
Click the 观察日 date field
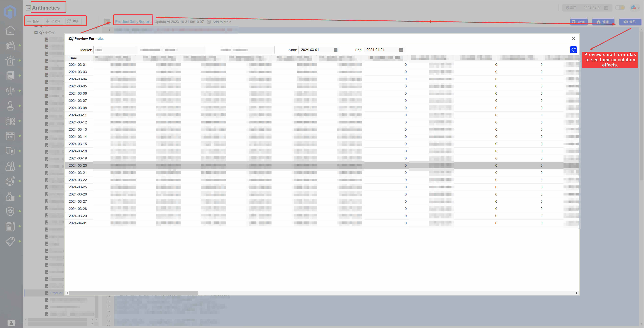point(587,8)
